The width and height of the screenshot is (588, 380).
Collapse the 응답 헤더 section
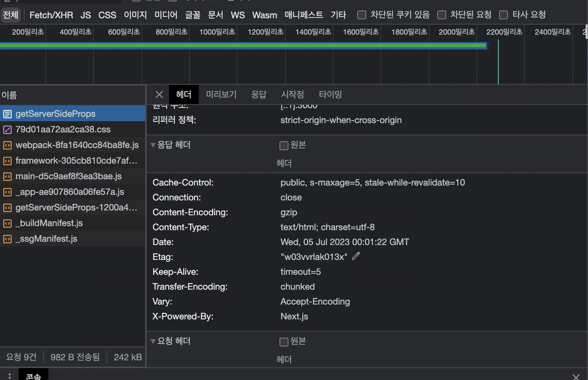point(153,145)
